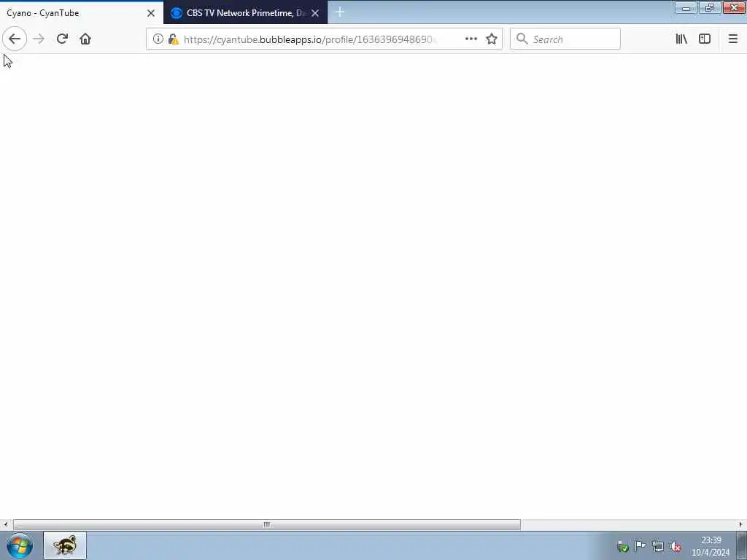The width and height of the screenshot is (747, 560).
Task: Open the Library icon
Action: point(681,39)
